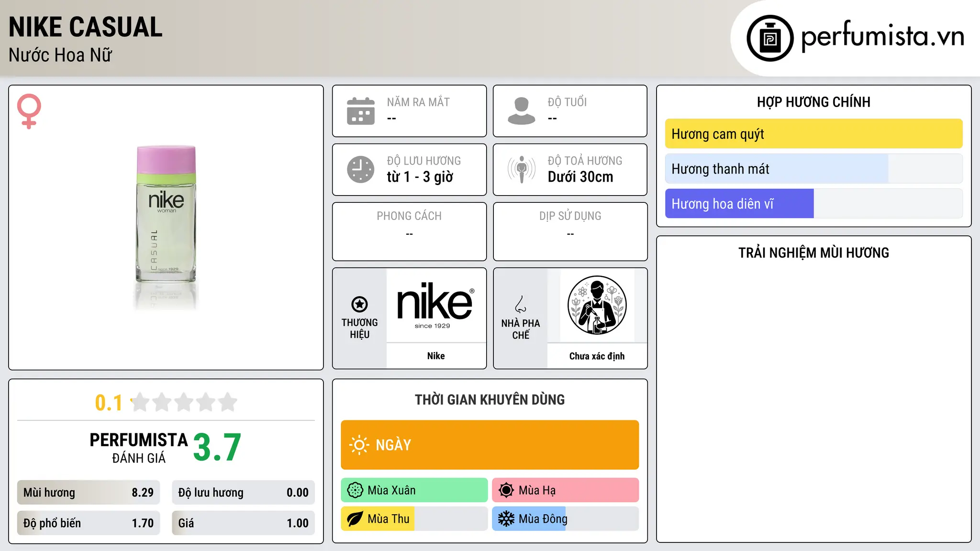Click the pink female gender symbol
The height and width of the screenshot is (551, 980).
(x=29, y=111)
